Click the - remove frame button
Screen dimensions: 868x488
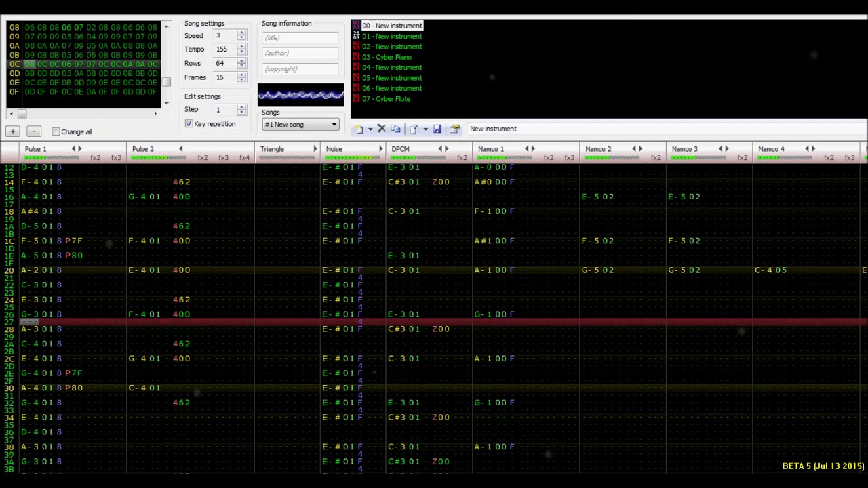tap(34, 131)
